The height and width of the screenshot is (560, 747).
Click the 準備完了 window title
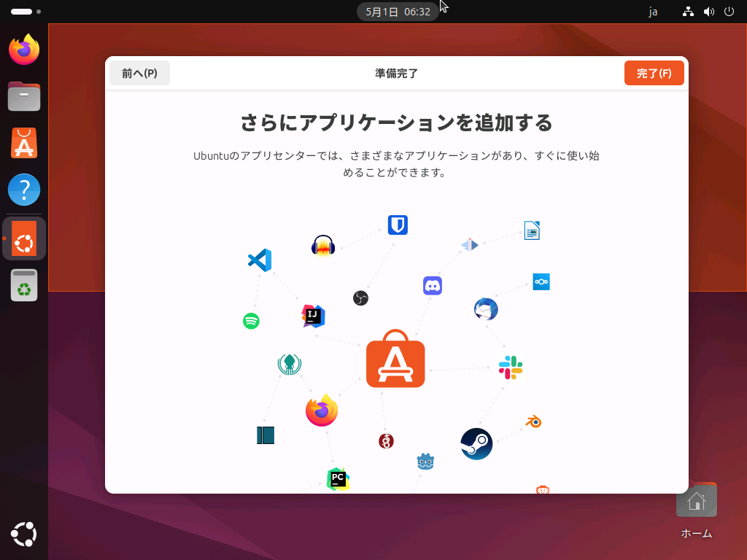396,74
